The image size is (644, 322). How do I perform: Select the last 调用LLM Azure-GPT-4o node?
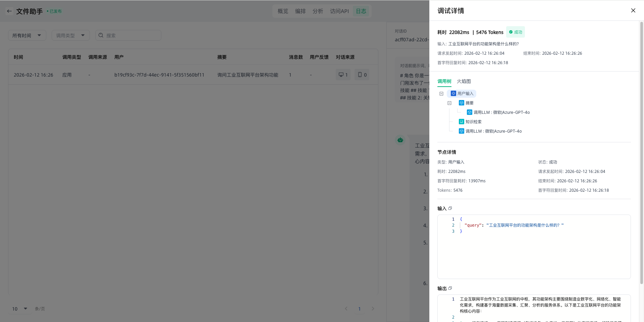click(493, 131)
